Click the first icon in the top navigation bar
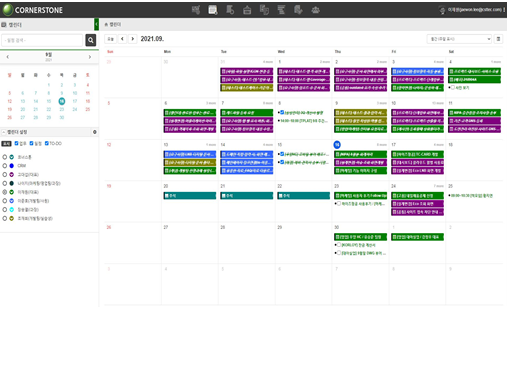 (196, 10)
